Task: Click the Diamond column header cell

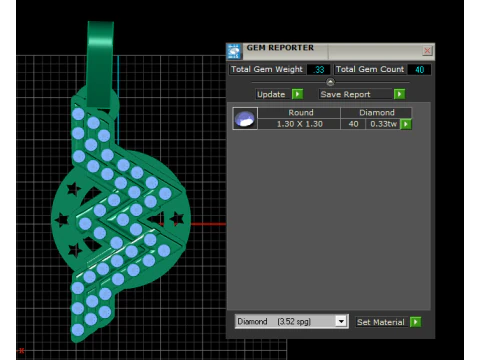Action: (376, 113)
